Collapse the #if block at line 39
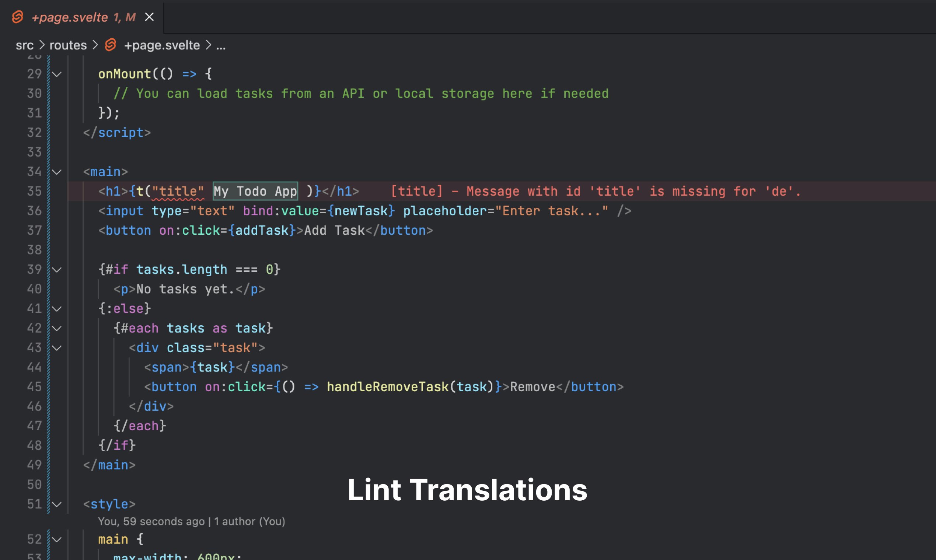Screen dimensions: 936x560 [x=57, y=270]
